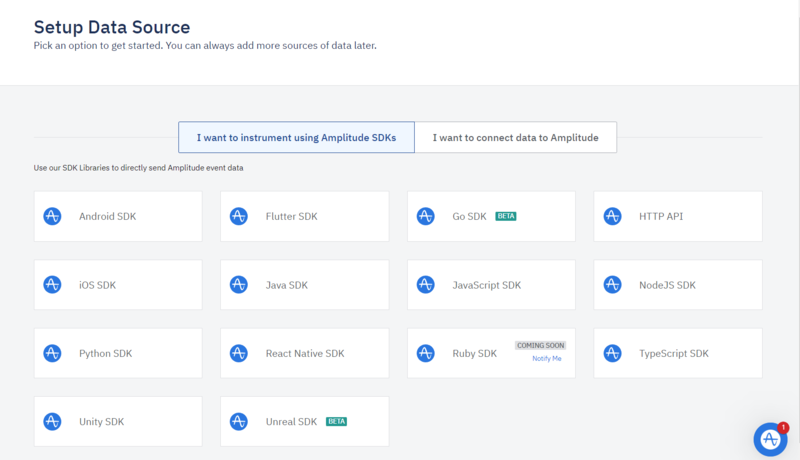Click the HTTP API Amplitude icon
The height and width of the screenshot is (460, 800).
[613, 216]
